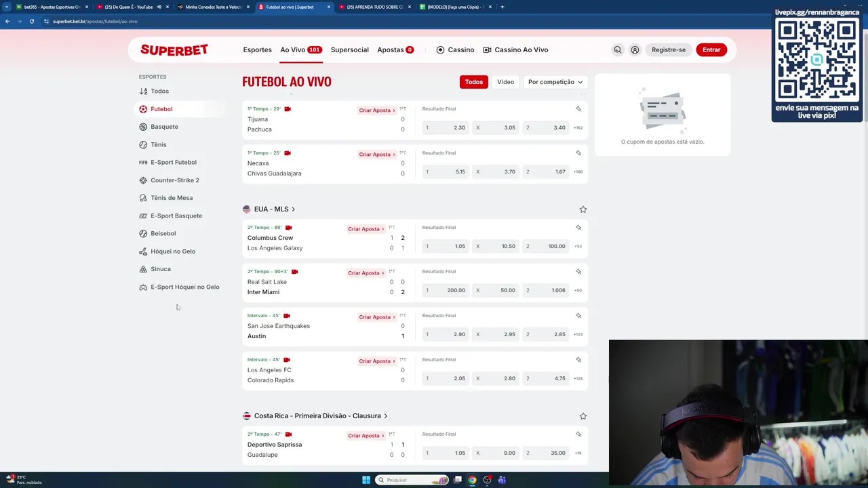
Task: Select the Todos filter button
Action: [474, 82]
